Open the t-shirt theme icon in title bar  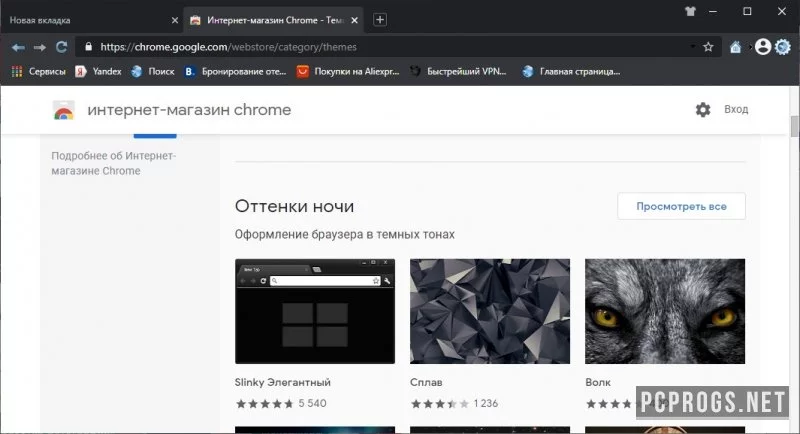click(690, 11)
